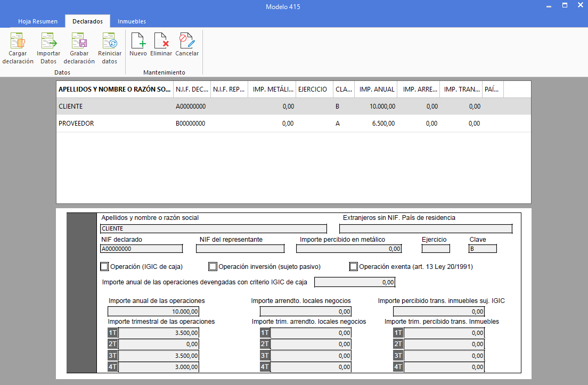Maximize the Modelo 415 window
This screenshot has height=385, width=588.
[565, 6]
